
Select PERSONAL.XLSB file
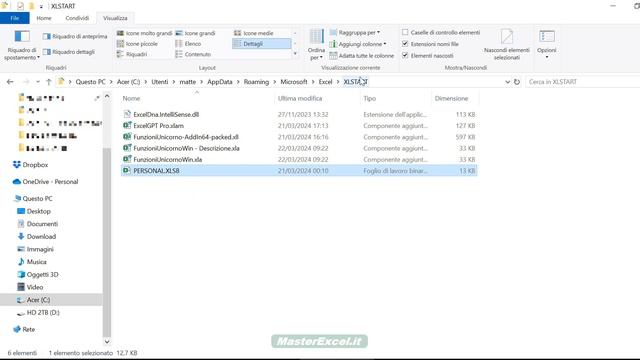(156, 171)
